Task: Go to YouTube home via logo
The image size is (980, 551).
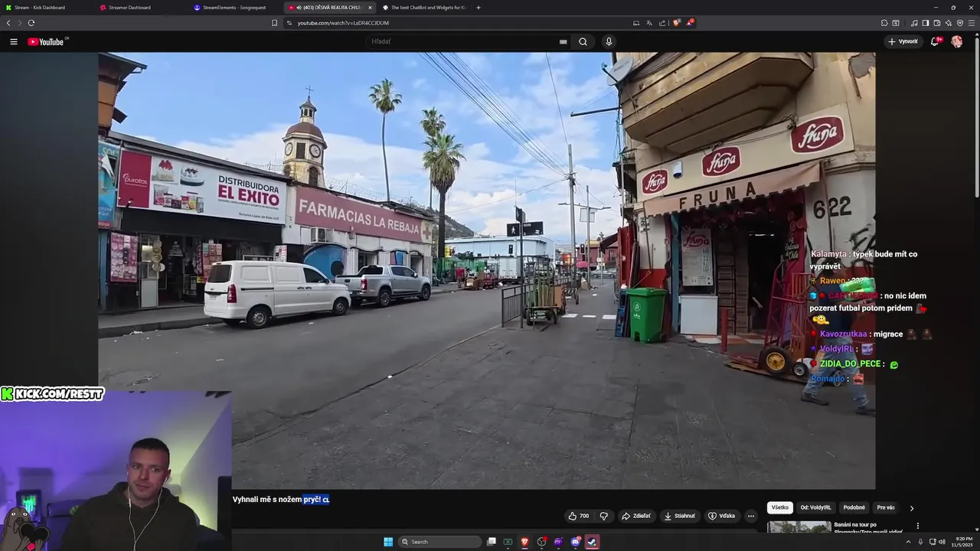Action: (x=47, y=41)
